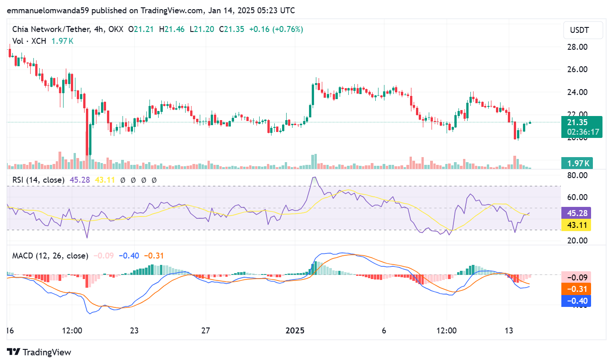The image size is (613, 364).
Task: Click the 13 date on time axis
Action: click(x=509, y=330)
